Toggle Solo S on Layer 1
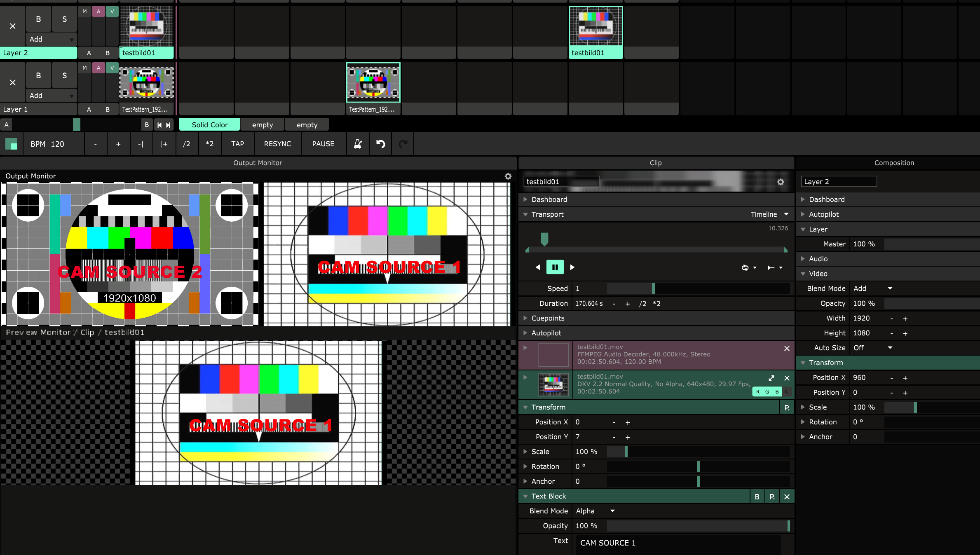This screenshot has height=555, width=980. [64, 75]
